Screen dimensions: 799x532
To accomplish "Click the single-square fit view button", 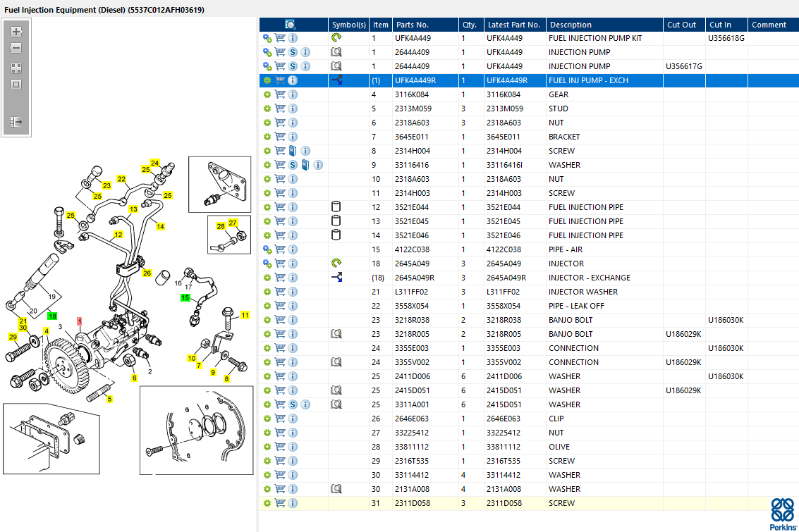I will pos(16,85).
